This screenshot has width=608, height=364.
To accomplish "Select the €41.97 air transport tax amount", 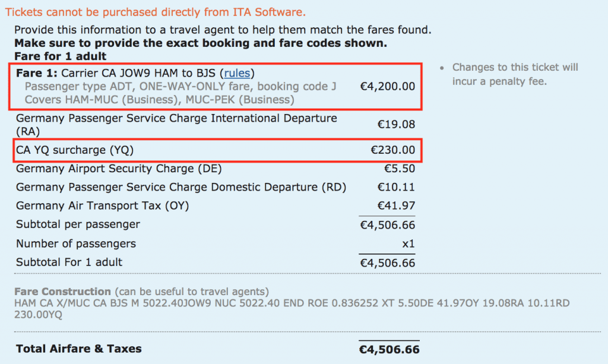I will point(396,206).
